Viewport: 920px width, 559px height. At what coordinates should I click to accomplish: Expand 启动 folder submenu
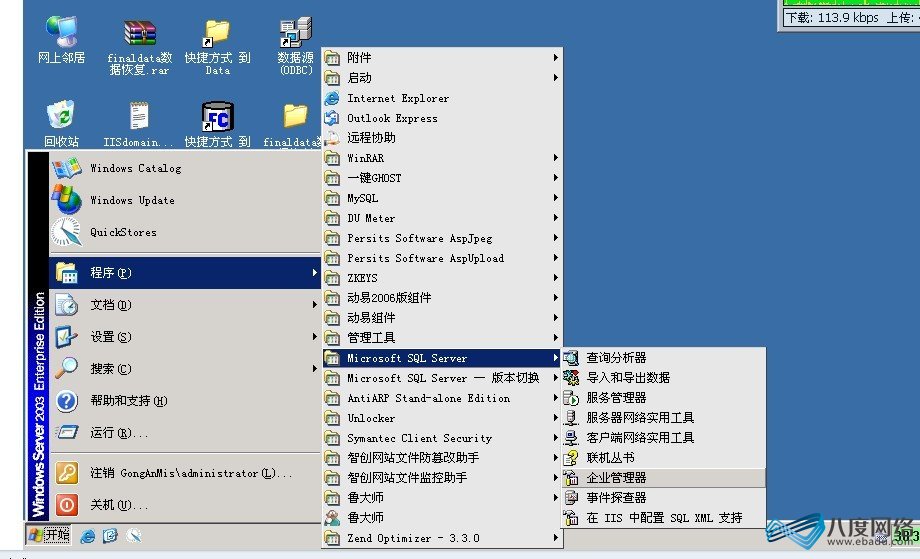point(442,77)
